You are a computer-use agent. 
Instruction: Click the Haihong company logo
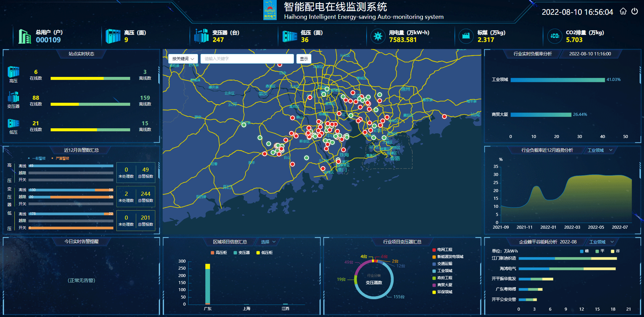[x=270, y=10]
